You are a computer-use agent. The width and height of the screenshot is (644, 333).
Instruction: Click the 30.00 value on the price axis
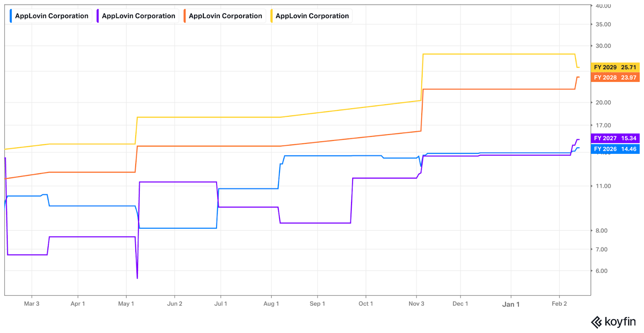pos(603,46)
